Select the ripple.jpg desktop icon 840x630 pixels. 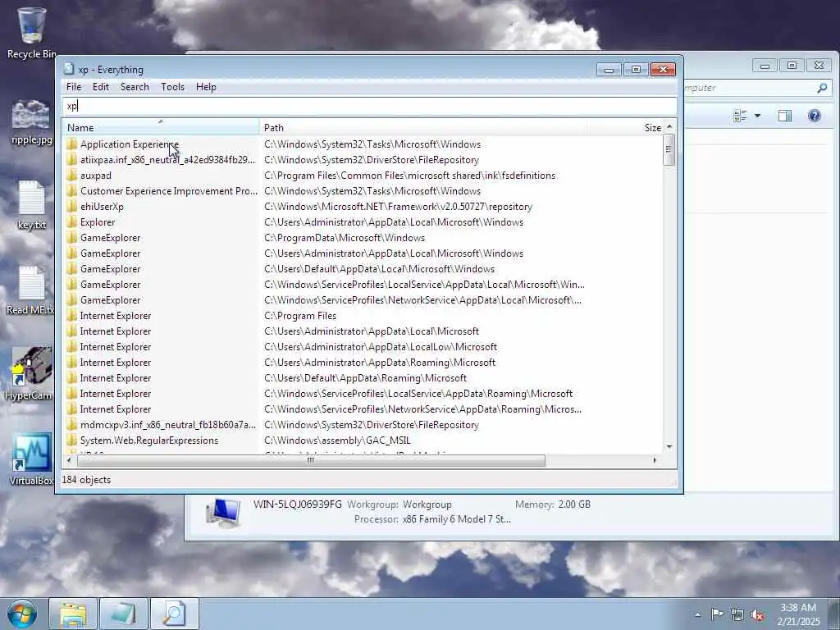pyautogui.click(x=31, y=122)
